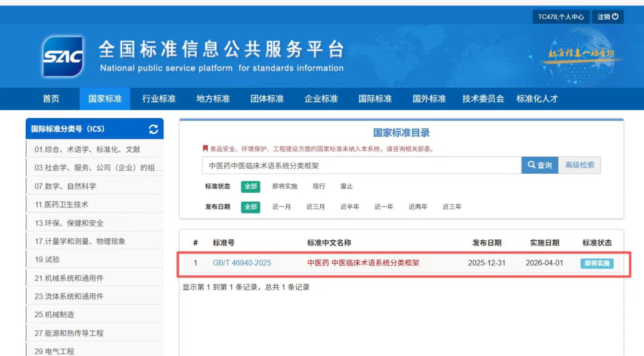Viewport: 644px width, 356px height.
Task: Open 中医药 中医临床术语系统分类框架 result title
Action: tap(363, 263)
